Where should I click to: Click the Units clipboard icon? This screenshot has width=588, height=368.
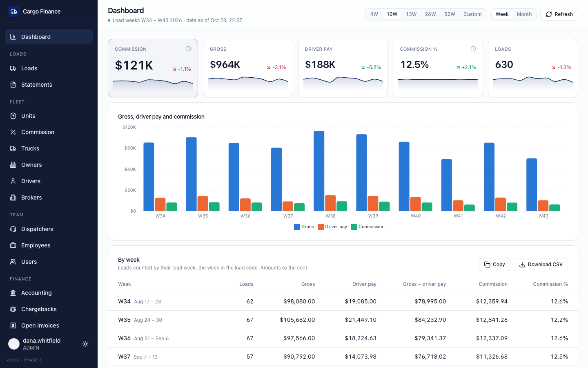[13, 116]
